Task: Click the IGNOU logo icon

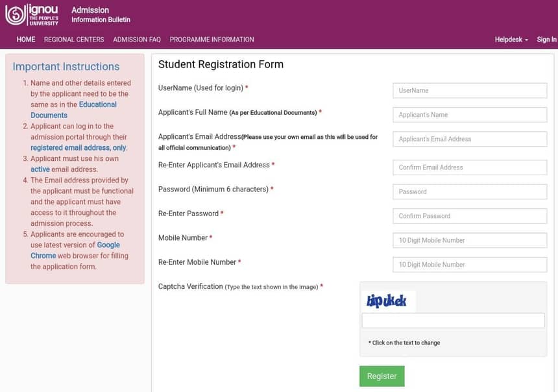Action: pyautogui.click(x=32, y=14)
